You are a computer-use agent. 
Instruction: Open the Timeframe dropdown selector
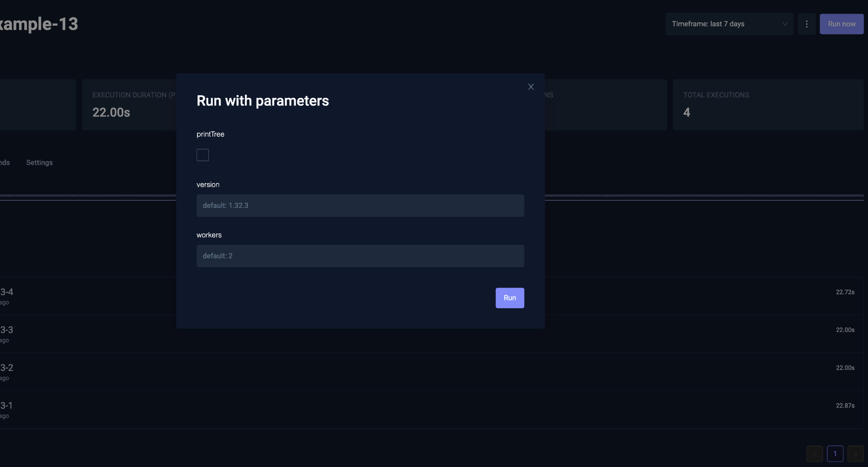coord(729,24)
